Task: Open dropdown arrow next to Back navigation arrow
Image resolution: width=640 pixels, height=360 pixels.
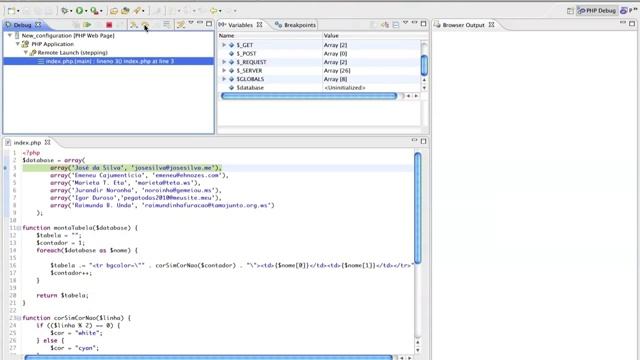Action: coord(220,11)
